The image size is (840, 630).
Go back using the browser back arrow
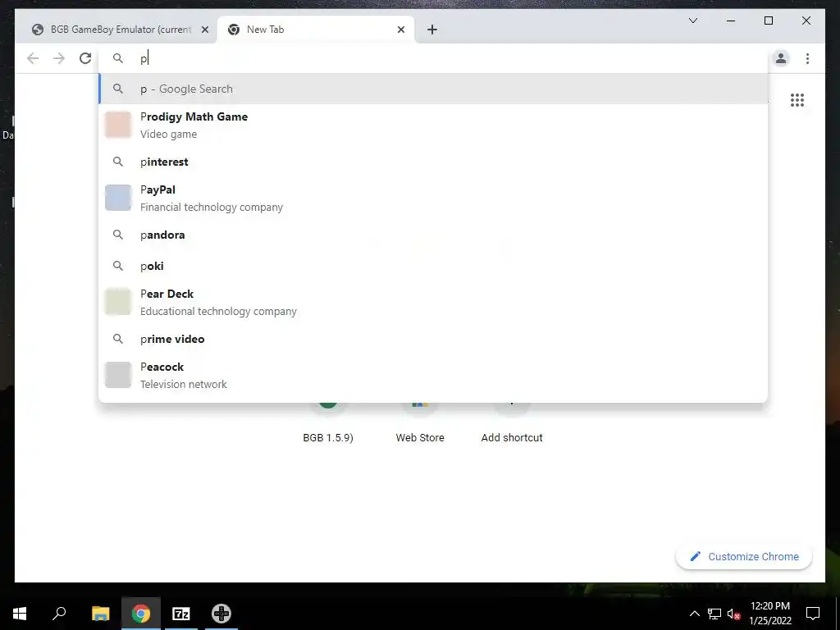coord(33,58)
